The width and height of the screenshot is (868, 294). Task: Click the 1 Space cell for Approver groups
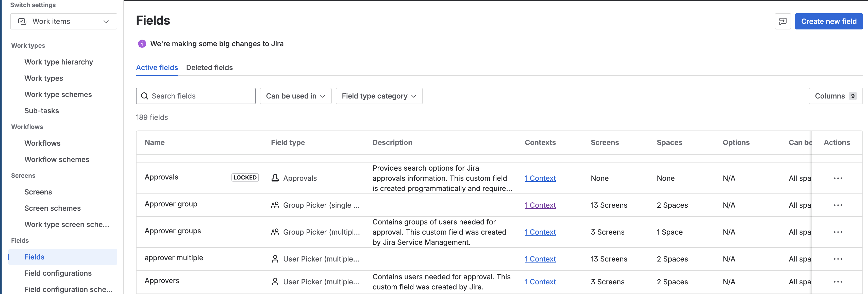pyautogui.click(x=670, y=232)
